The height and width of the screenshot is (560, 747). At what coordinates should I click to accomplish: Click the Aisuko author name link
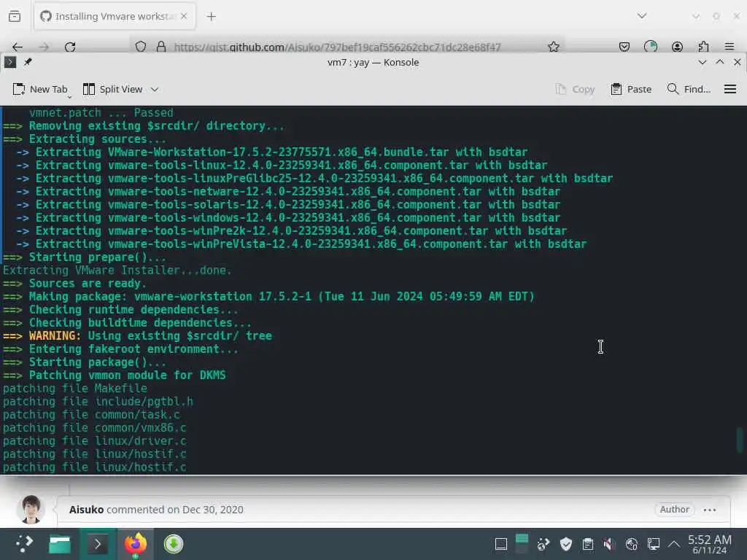click(86, 510)
